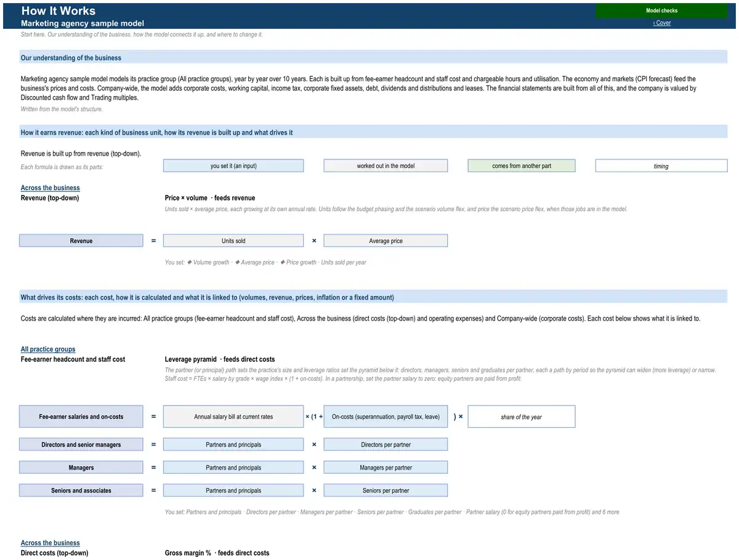
Task: Open the Model checks button
Action: (661, 10)
